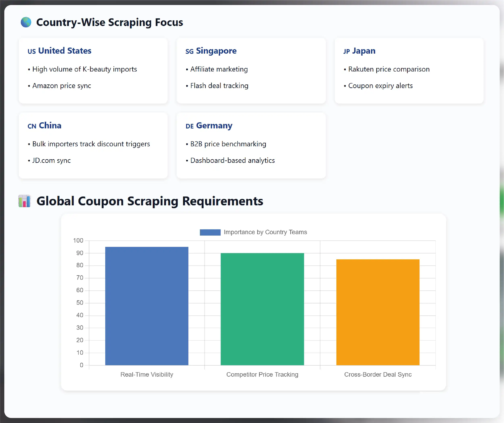
Task: Click the Cross-Border Deal Sync axis label
Action: (378, 374)
